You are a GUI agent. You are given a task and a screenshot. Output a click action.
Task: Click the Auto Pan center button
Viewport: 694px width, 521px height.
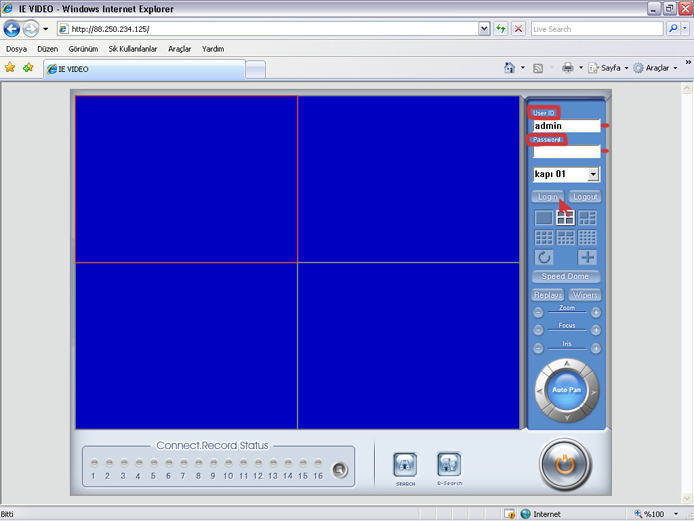tap(567, 390)
